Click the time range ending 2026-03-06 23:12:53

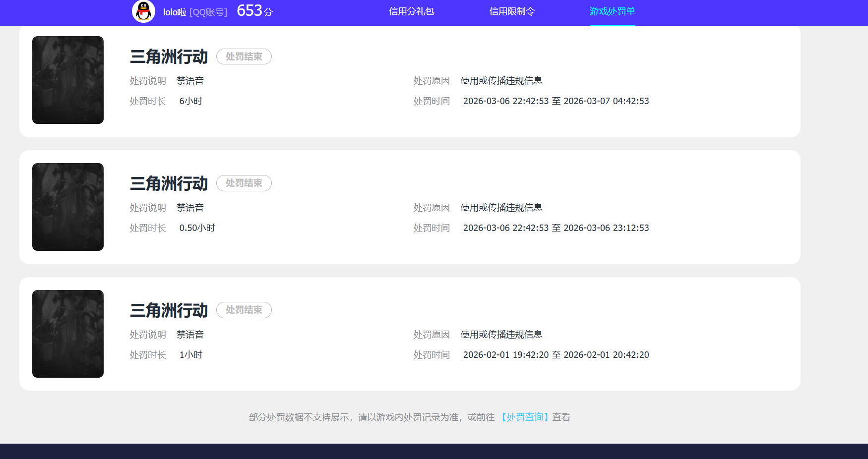tap(556, 228)
